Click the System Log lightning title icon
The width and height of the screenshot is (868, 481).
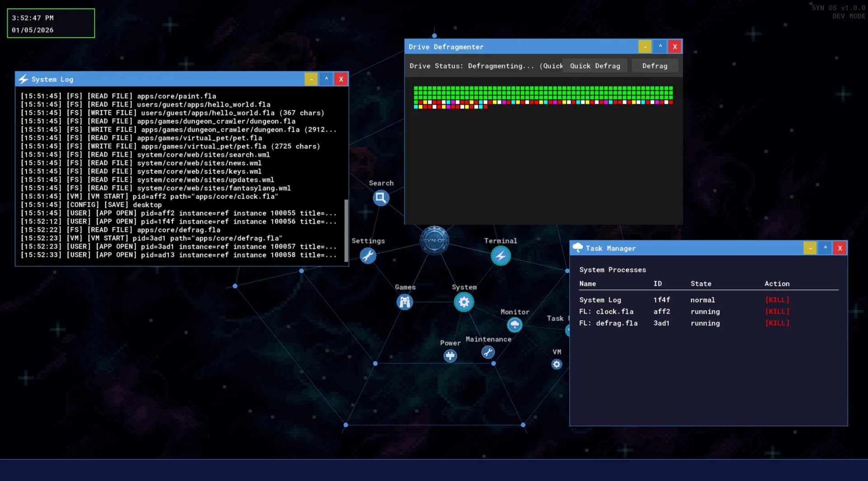pos(23,79)
